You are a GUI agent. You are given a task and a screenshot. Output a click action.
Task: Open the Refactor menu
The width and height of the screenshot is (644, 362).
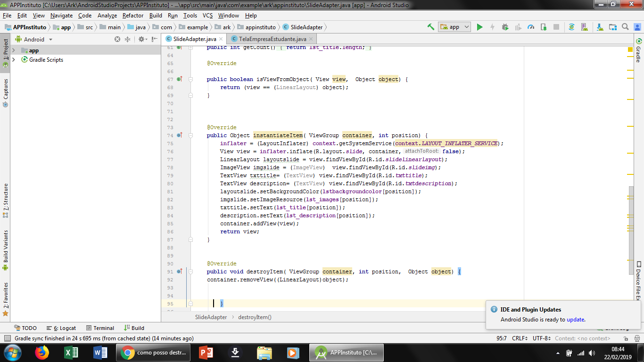point(133,16)
